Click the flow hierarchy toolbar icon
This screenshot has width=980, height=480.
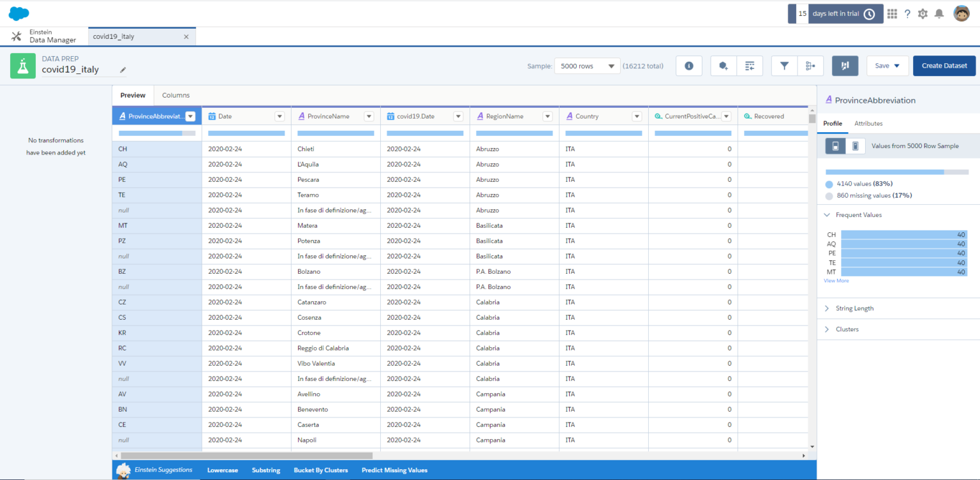point(811,66)
